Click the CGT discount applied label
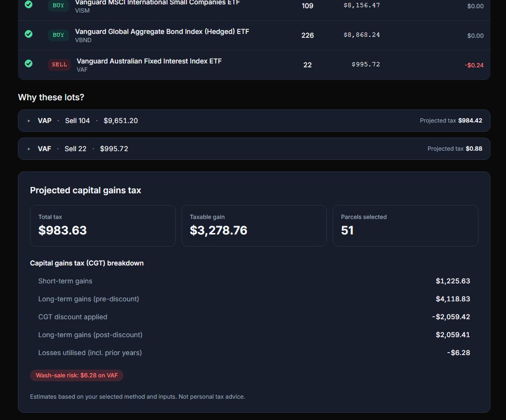This screenshot has width=506, height=420. [73, 317]
